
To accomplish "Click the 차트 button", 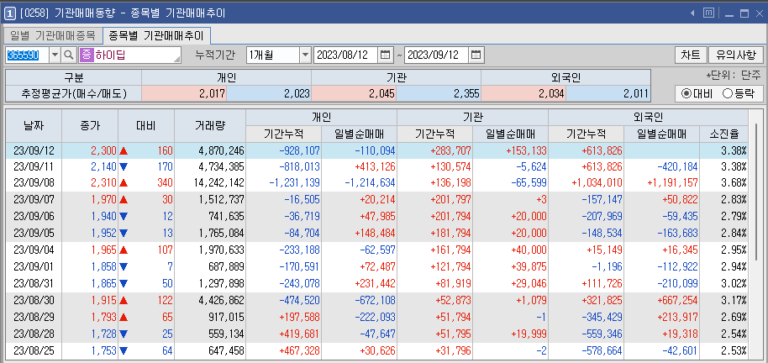I will click(691, 54).
